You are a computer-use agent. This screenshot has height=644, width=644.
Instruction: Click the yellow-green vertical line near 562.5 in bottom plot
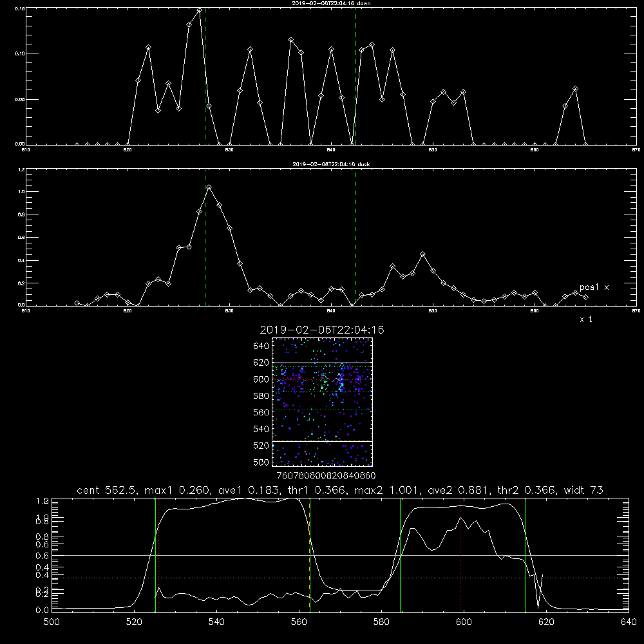pos(310,554)
